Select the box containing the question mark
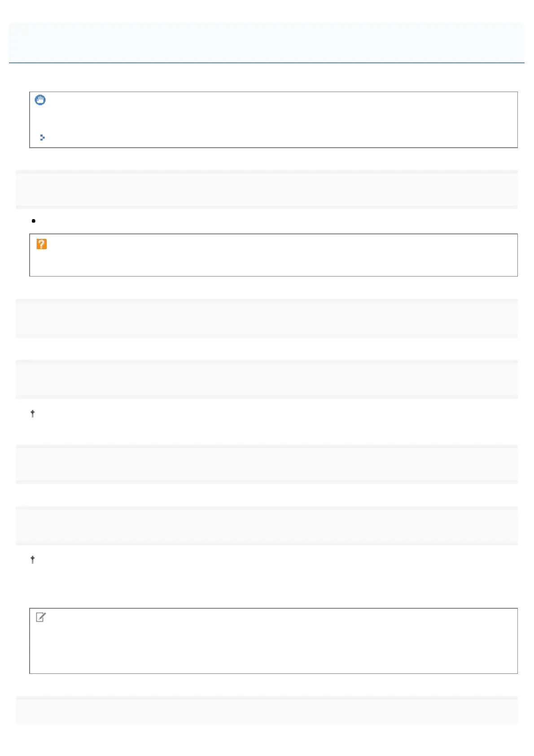The height and width of the screenshot is (756, 534). (x=273, y=255)
